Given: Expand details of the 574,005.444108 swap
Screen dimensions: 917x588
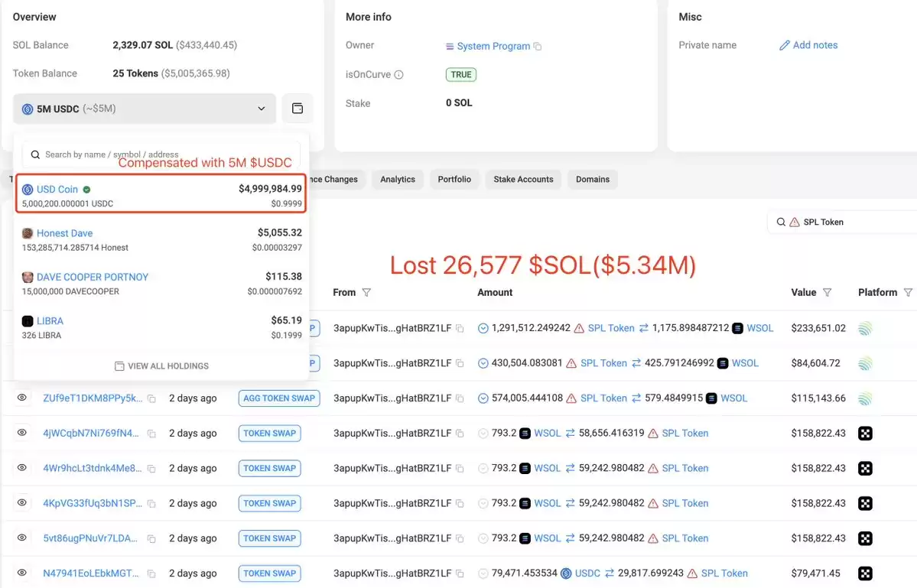Looking at the screenshot, I should click(483, 398).
